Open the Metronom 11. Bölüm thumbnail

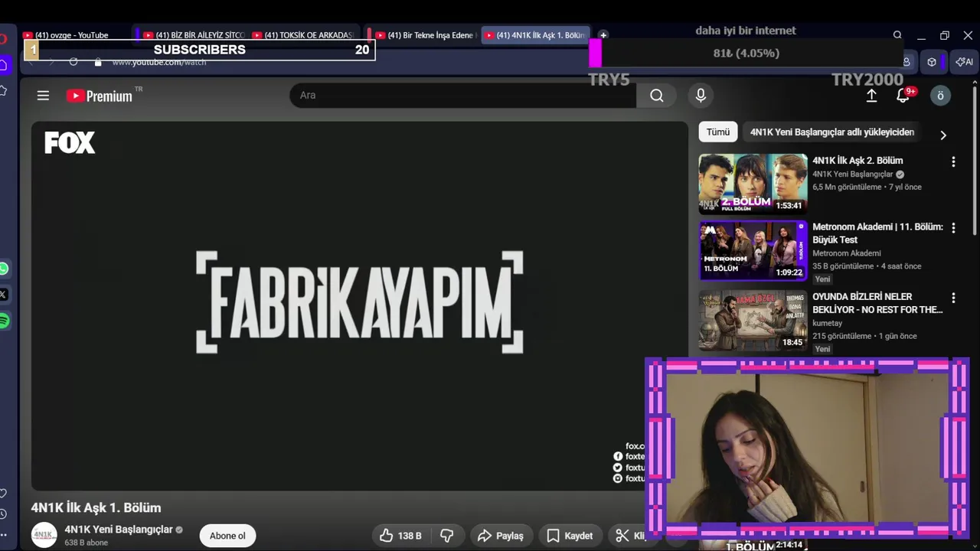click(753, 251)
